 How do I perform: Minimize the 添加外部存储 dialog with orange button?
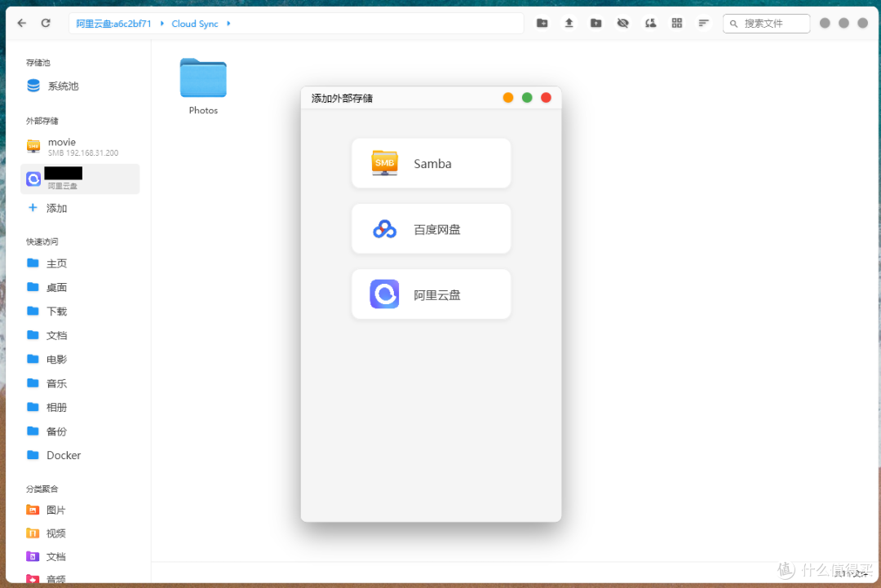tap(508, 98)
